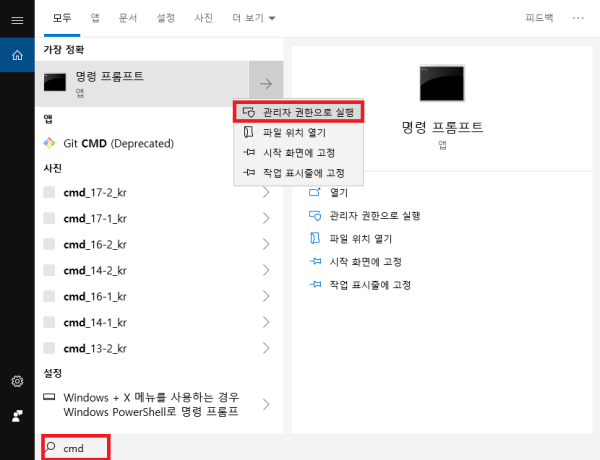Click 피드백 link at top right

pyautogui.click(x=540, y=18)
